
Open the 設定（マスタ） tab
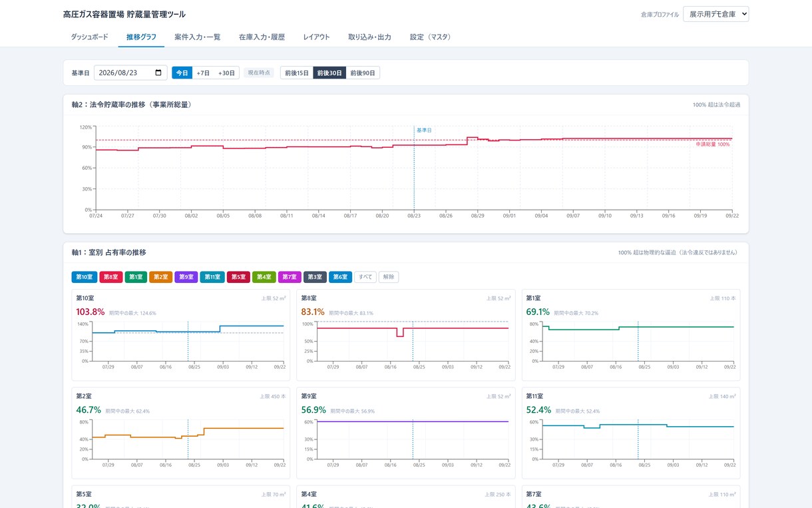coord(431,37)
